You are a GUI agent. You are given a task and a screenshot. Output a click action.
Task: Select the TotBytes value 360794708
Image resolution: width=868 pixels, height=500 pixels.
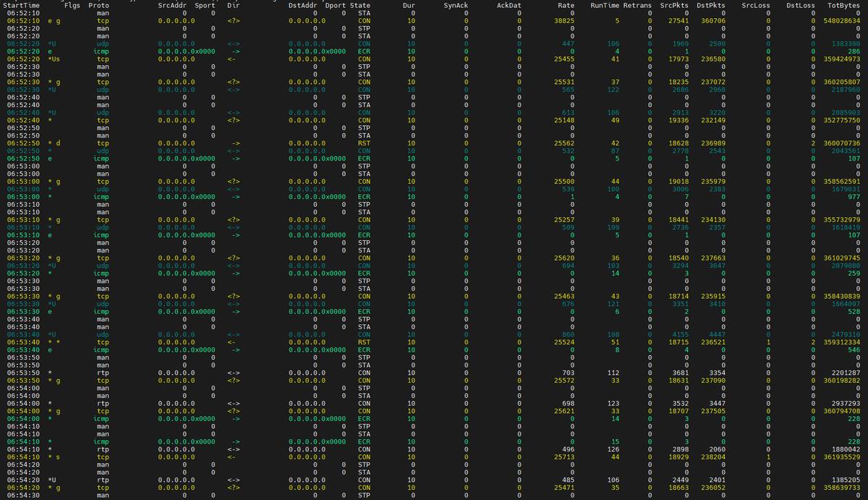pos(841,410)
